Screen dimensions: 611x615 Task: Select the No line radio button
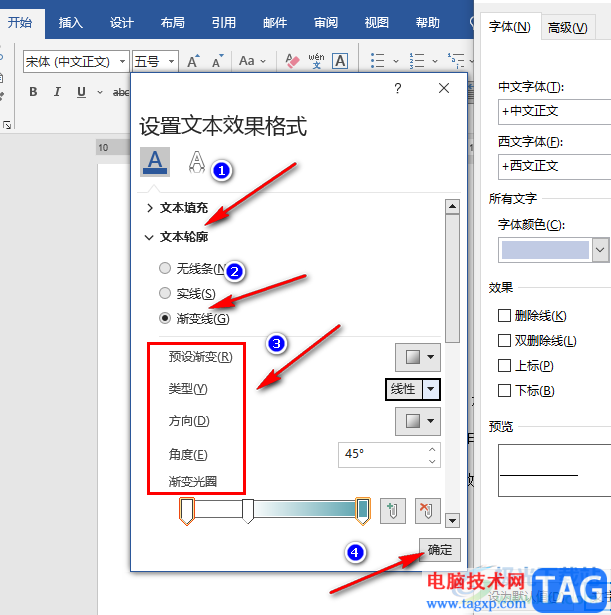point(165,268)
